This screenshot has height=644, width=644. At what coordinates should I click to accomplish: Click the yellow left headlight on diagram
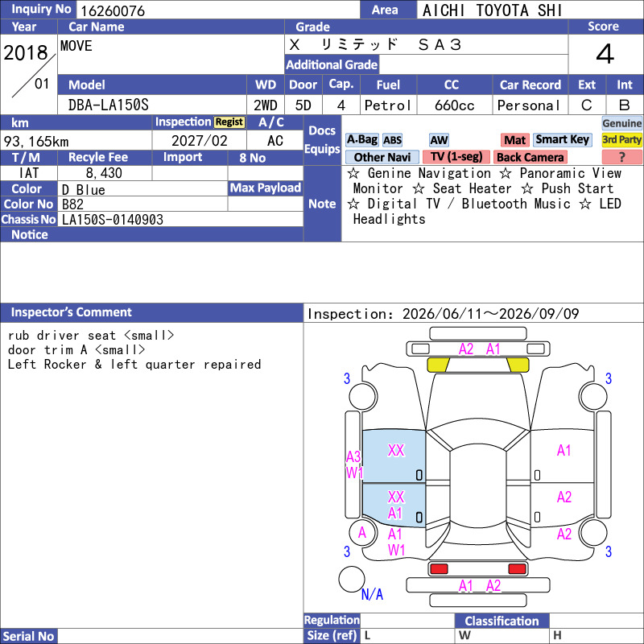[438, 365]
